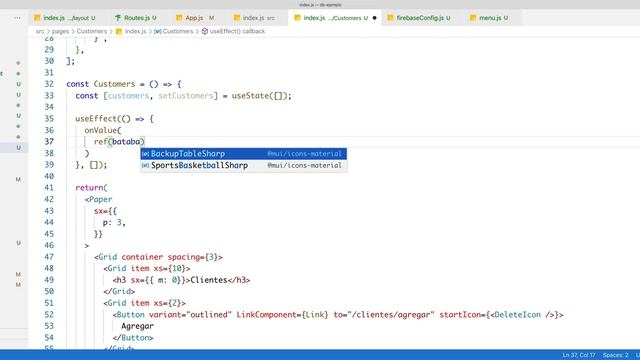Screen dimensions: 640x360
Task: Click on 'useState' in line 33
Action: click(x=250, y=96)
